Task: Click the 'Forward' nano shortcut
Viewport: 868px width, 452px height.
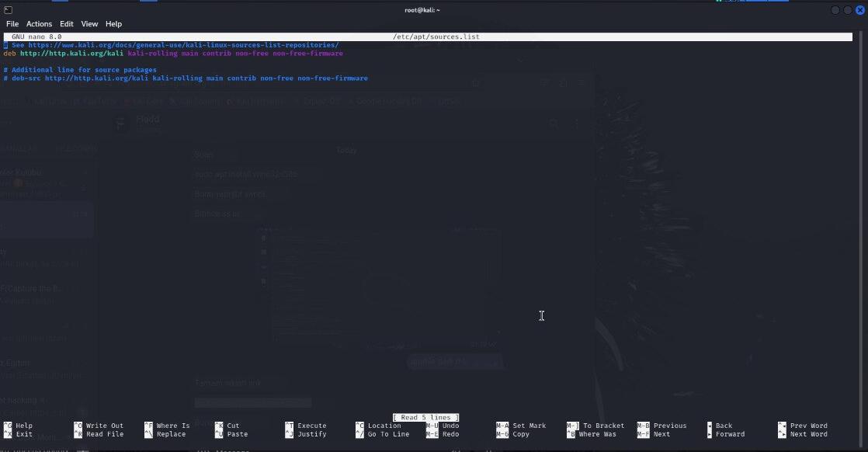Action: (x=730, y=433)
